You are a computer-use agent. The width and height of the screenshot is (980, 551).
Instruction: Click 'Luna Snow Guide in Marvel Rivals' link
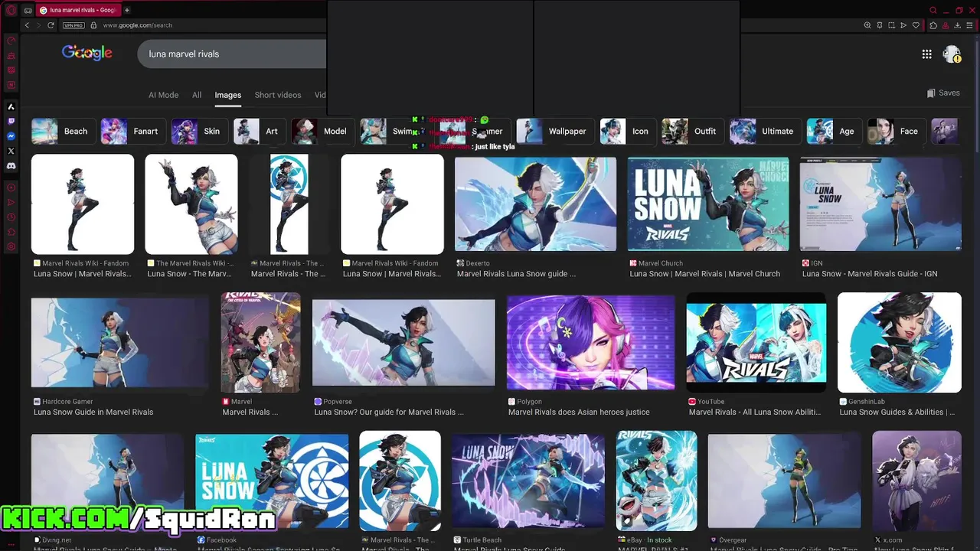click(x=93, y=412)
